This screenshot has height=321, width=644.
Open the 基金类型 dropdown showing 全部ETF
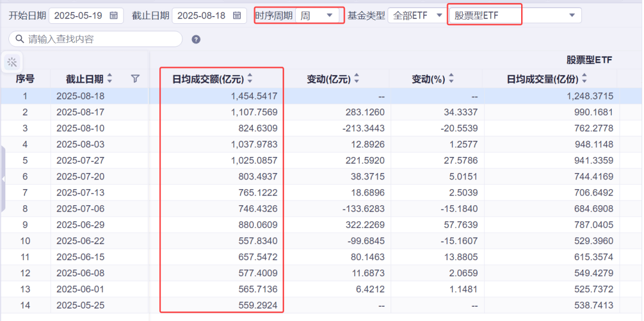click(x=417, y=16)
